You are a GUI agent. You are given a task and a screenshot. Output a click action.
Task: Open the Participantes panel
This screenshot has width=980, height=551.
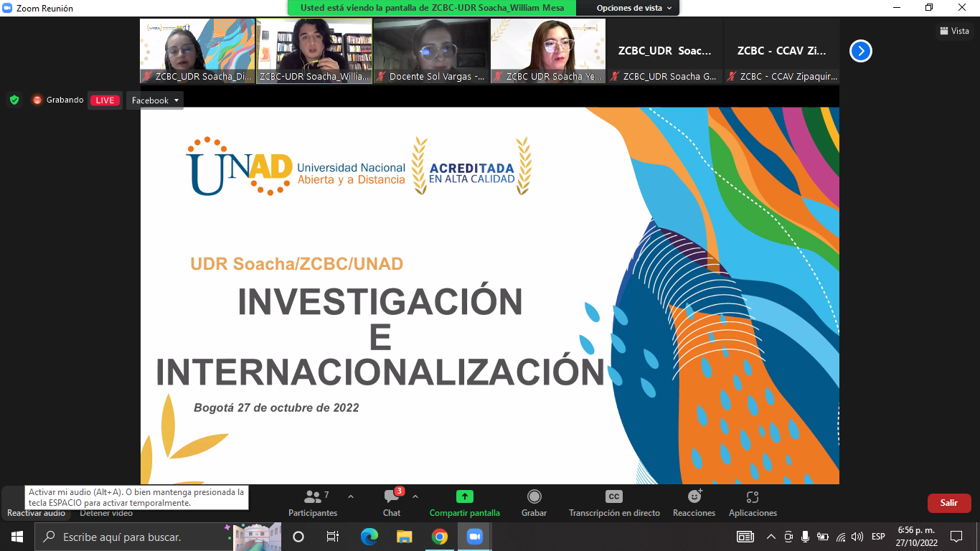coord(312,503)
